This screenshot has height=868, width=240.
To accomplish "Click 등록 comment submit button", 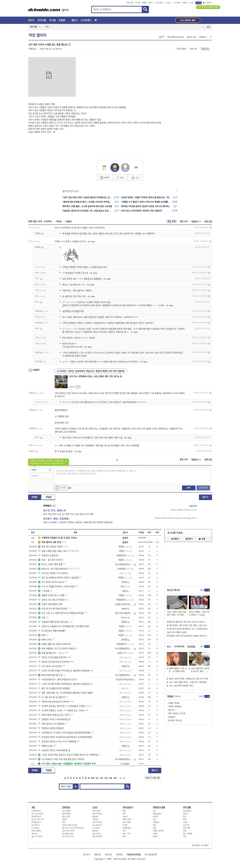I will [x=188, y=488].
